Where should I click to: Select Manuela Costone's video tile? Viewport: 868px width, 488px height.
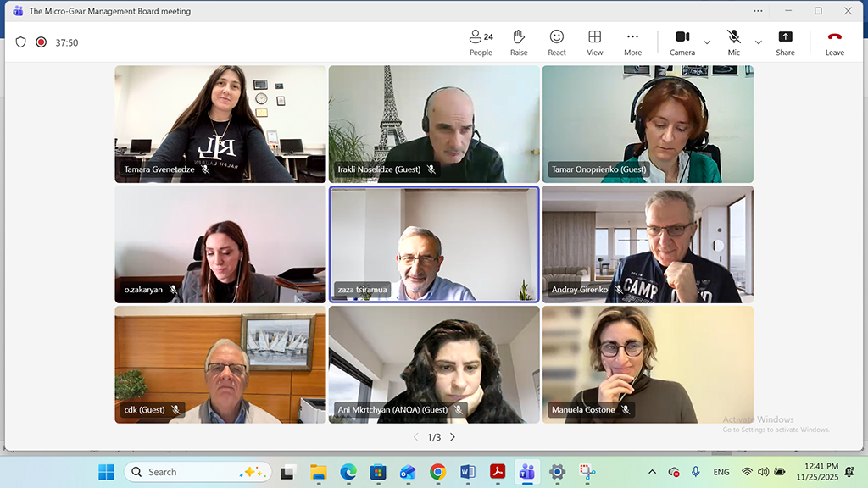point(648,364)
